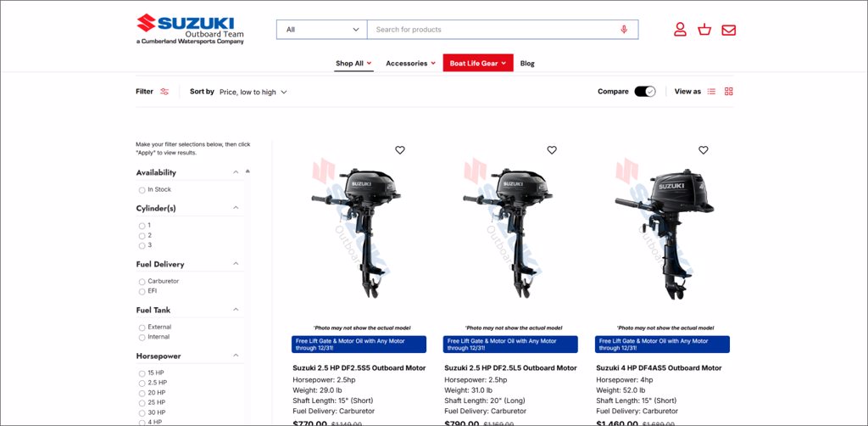
Task: Select the Internal fuel tank filter
Action: (142, 338)
